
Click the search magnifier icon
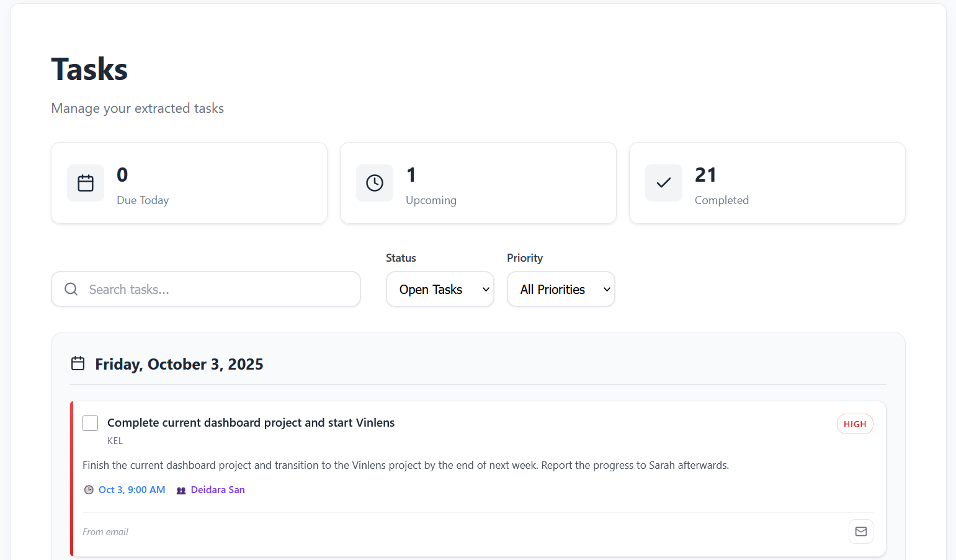[71, 289]
